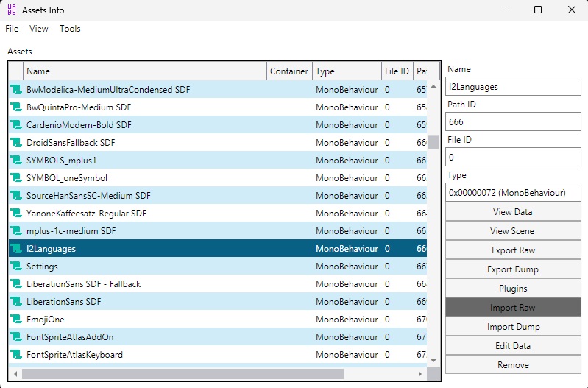Screen dimensions: 588x388
Task: Sort assets by the Name column header
Action: pyautogui.click(x=145, y=71)
